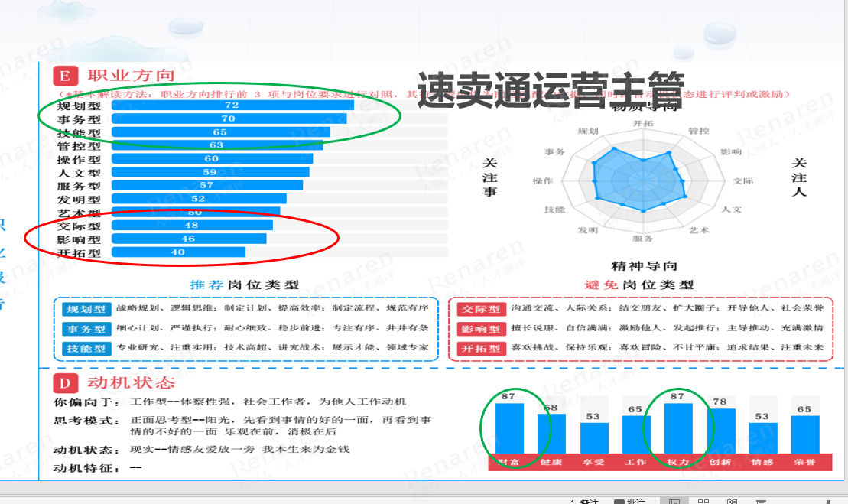Select the 关注事 vertical text left of radar

pyautogui.click(x=490, y=177)
